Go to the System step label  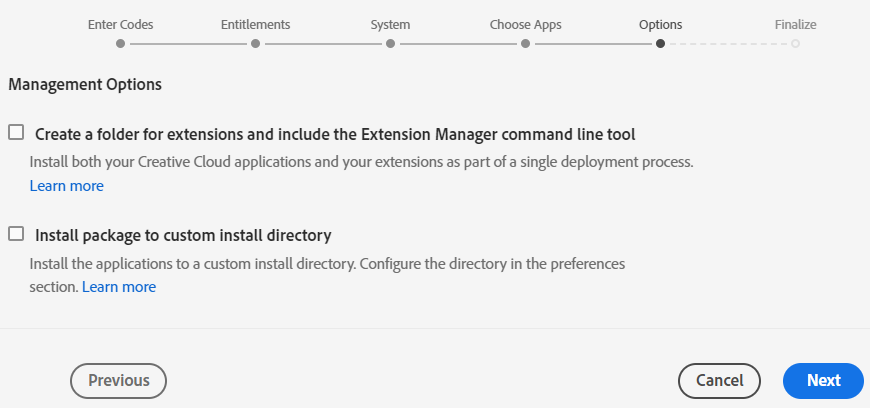(x=390, y=24)
